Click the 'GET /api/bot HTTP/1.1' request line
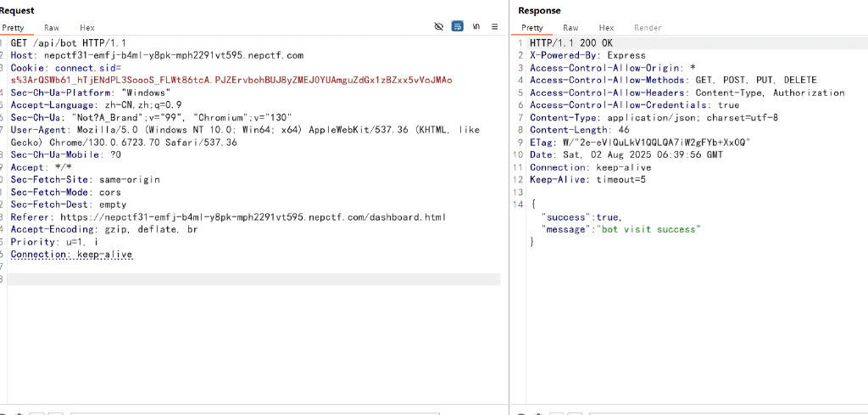868x415 pixels. (69, 42)
